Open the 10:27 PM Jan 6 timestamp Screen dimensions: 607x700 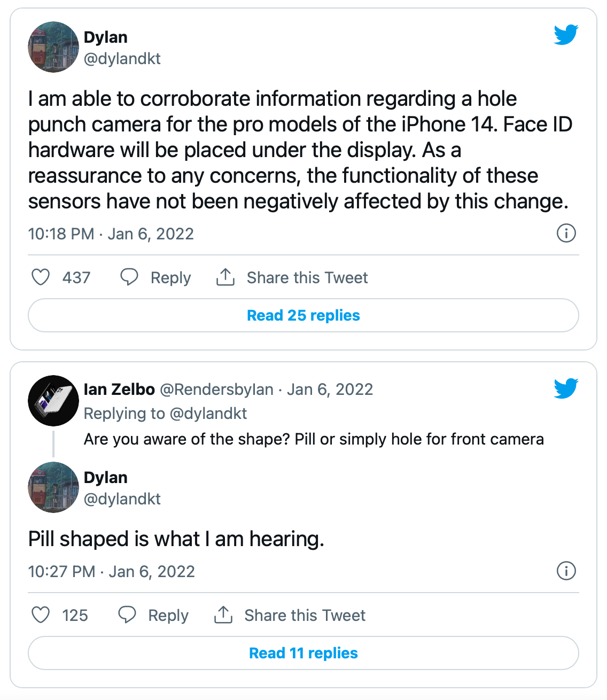click(x=111, y=572)
